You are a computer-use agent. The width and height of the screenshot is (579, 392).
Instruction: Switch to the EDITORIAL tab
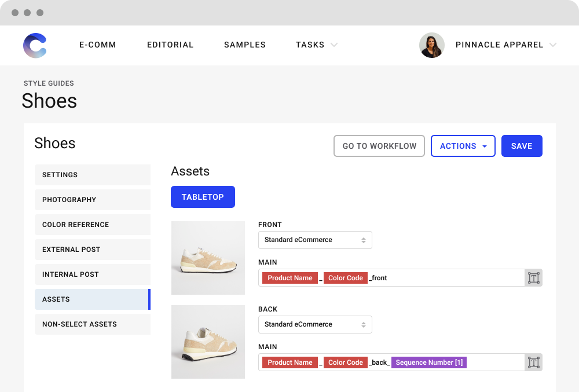(x=170, y=45)
